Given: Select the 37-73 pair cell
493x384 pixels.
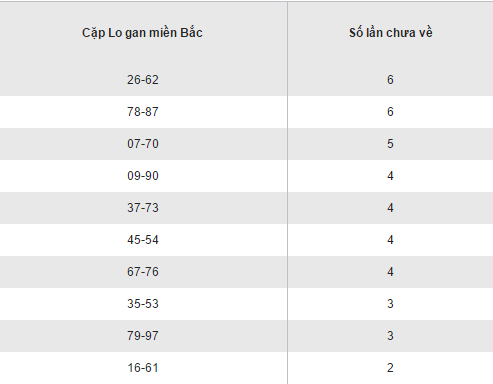Looking at the screenshot, I should click(143, 208).
